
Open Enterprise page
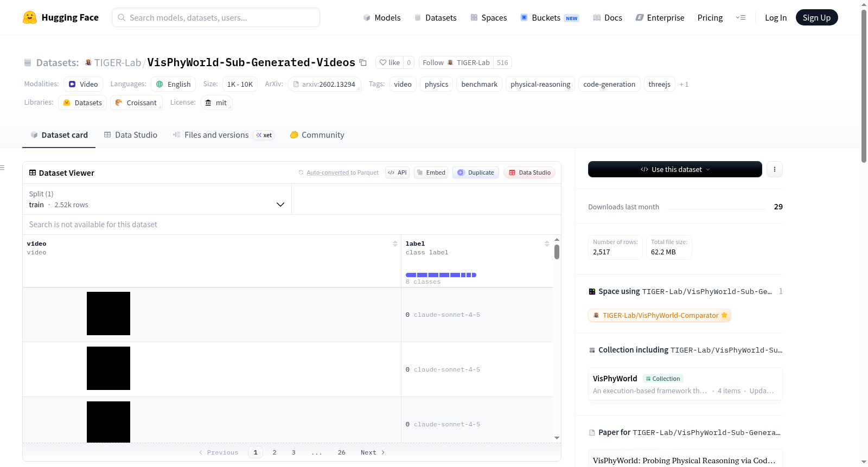pos(660,17)
